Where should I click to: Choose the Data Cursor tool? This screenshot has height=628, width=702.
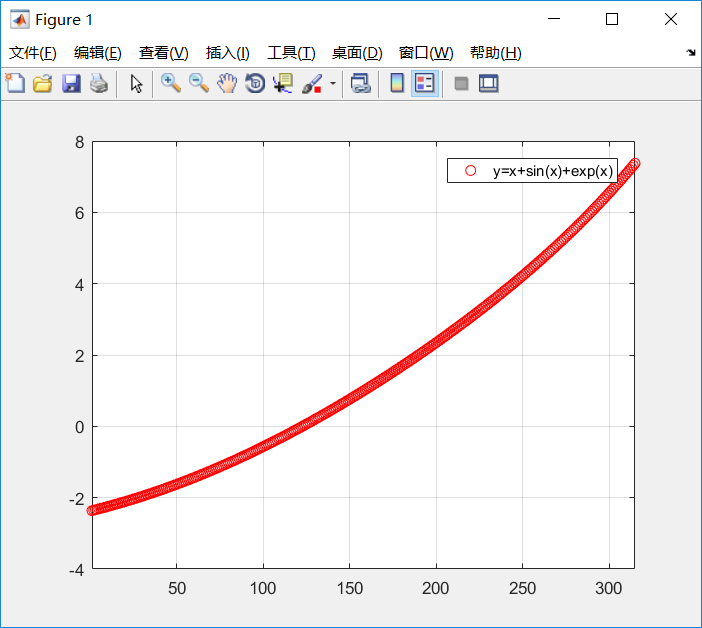point(283,83)
